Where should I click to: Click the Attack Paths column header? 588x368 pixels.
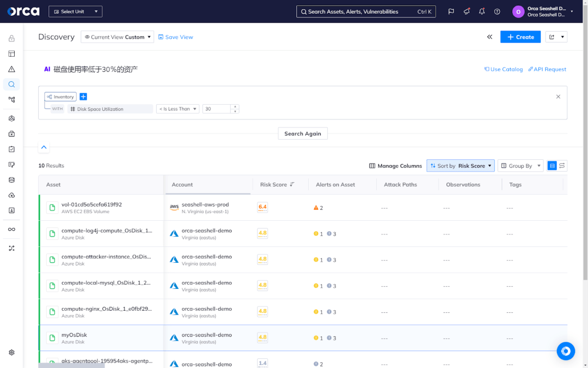point(401,185)
